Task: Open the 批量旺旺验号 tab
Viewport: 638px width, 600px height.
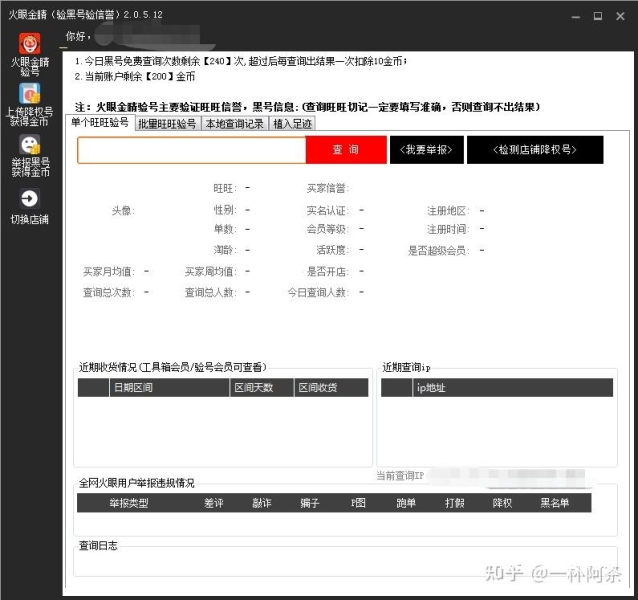Action: (167, 124)
